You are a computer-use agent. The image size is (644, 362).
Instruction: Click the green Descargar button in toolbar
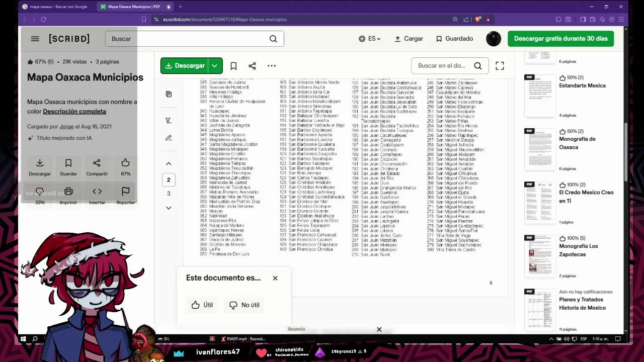point(185,66)
